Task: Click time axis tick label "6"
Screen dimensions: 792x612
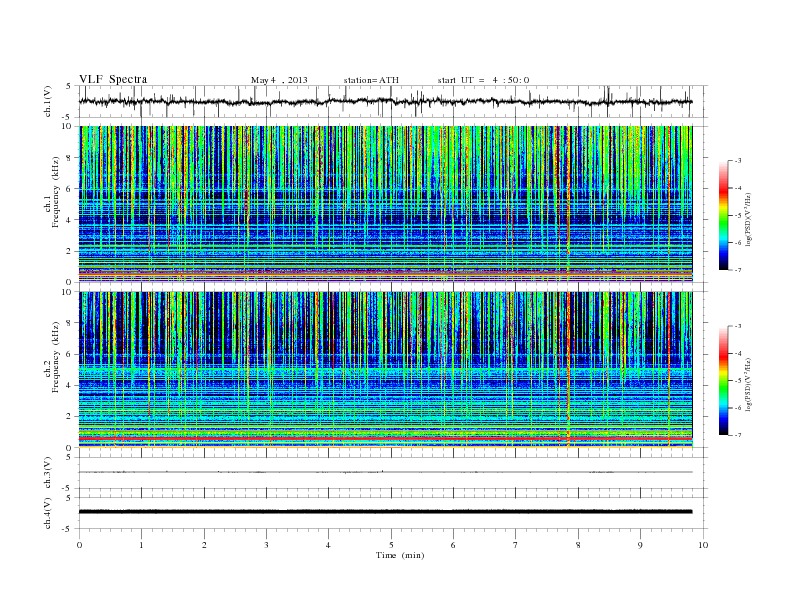Action: pos(454,545)
